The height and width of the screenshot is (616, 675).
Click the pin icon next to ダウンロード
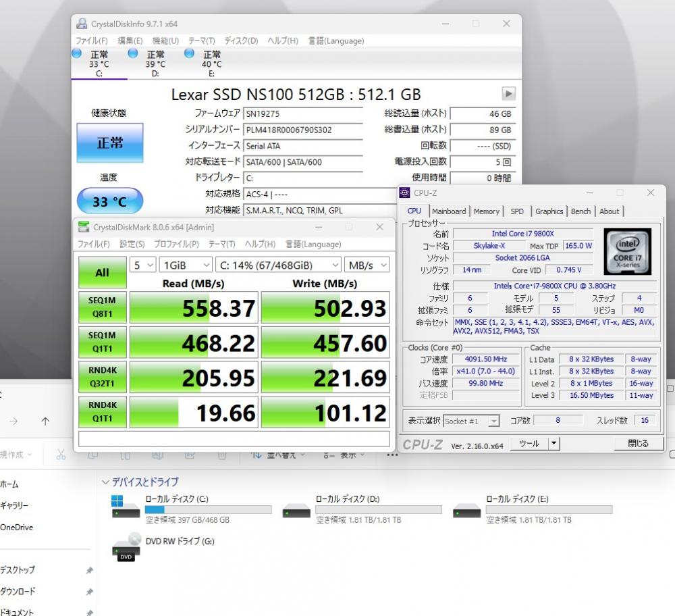tap(90, 592)
